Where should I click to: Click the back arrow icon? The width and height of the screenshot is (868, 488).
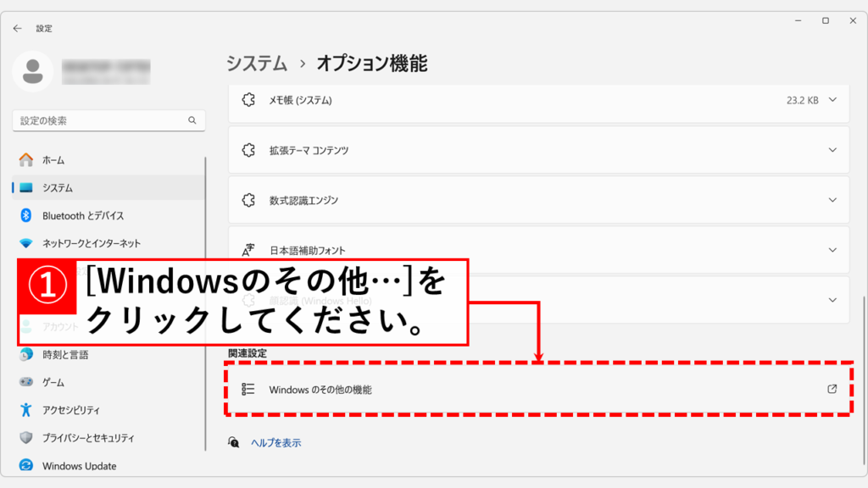(17, 28)
